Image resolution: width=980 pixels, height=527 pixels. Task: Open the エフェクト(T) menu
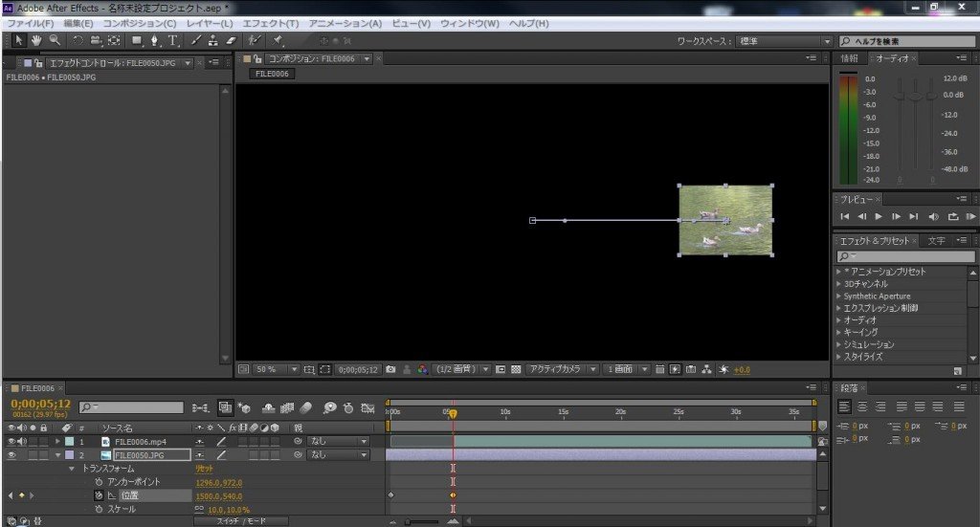click(x=271, y=23)
